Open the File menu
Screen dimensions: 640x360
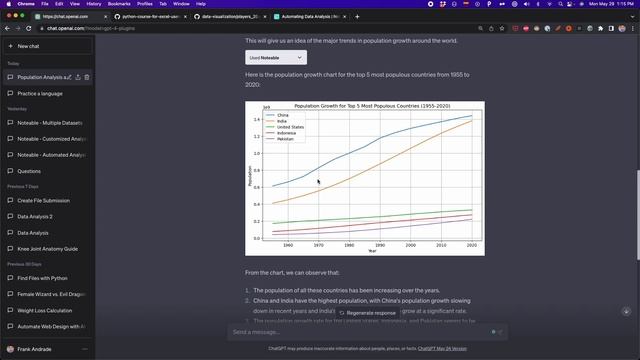point(45,4)
